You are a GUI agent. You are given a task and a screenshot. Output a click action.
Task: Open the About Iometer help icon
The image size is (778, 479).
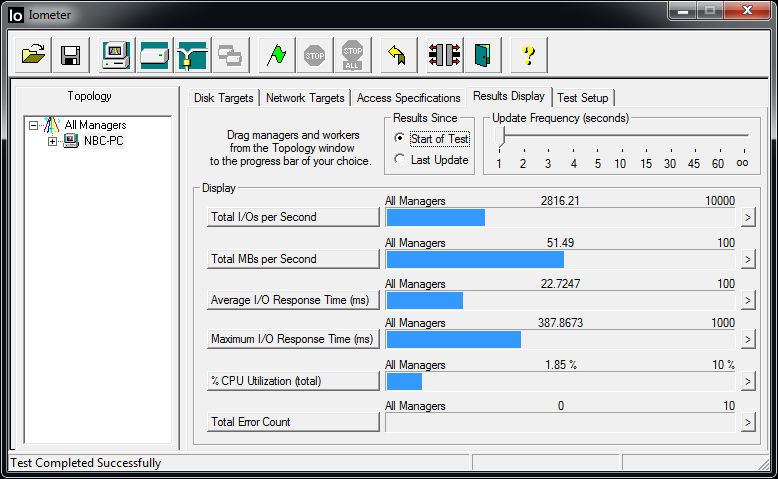coord(528,55)
